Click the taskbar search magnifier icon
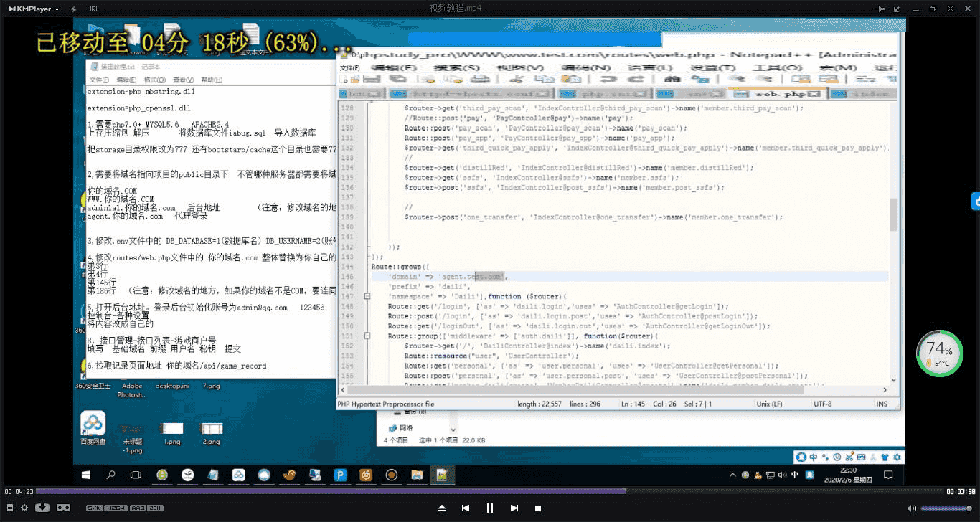Screen dimensions: 980x522 tap(111, 475)
